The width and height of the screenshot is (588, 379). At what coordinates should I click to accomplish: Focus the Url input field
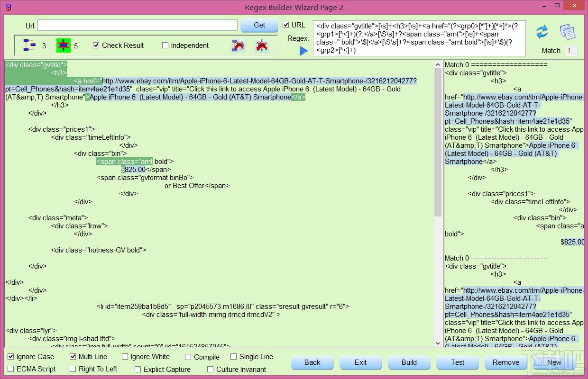(138, 25)
